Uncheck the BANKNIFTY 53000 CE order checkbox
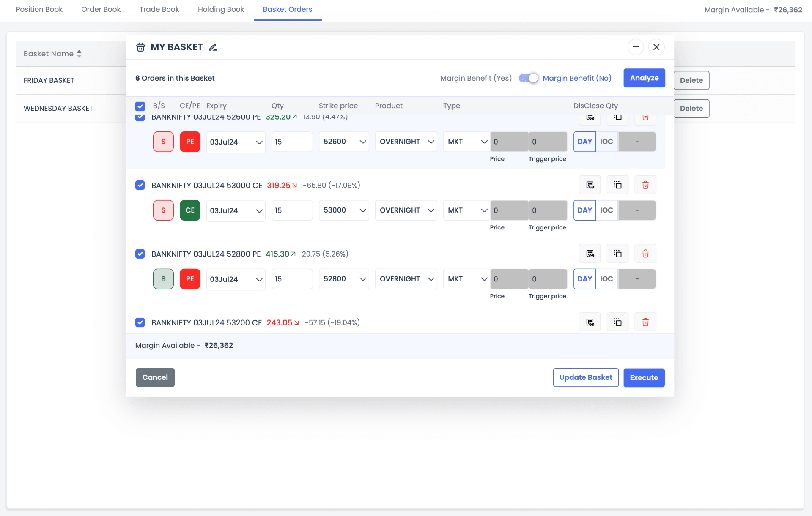 coord(140,185)
